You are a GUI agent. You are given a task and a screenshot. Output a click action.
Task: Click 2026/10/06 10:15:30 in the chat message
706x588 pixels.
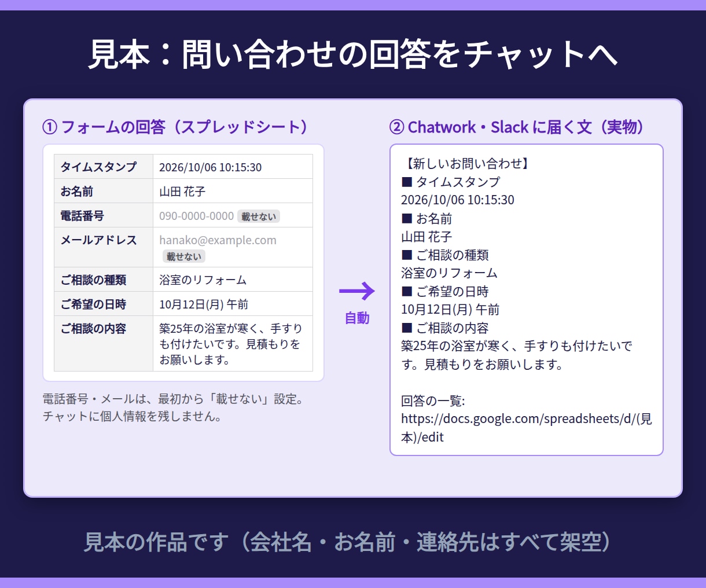click(458, 200)
